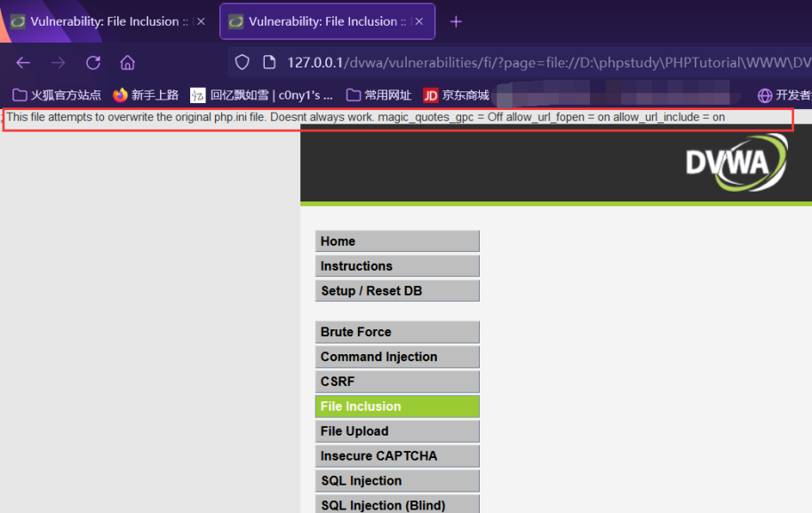The width and height of the screenshot is (812, 513).
Task: Close the active second File Inclusion tab
Action: point(419,21)
